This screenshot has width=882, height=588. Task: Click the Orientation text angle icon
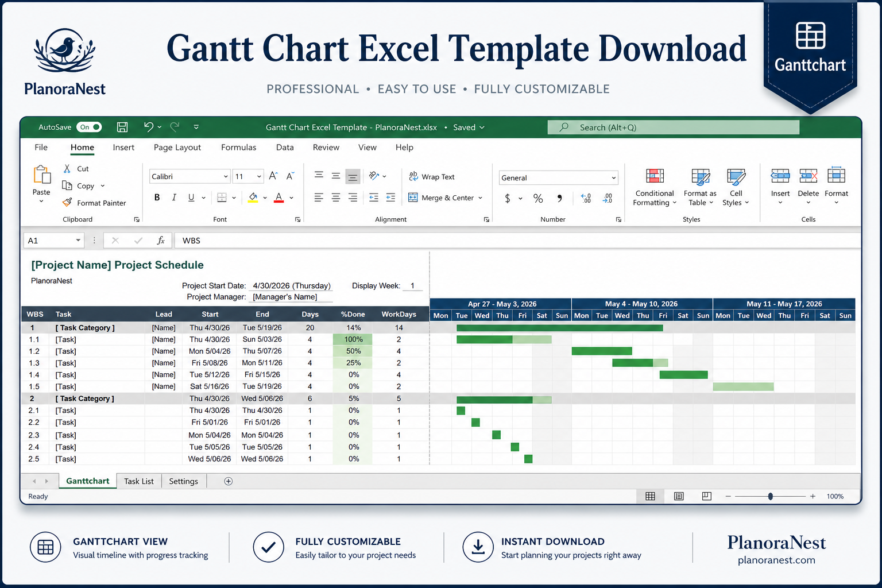[x=374, y=176]
